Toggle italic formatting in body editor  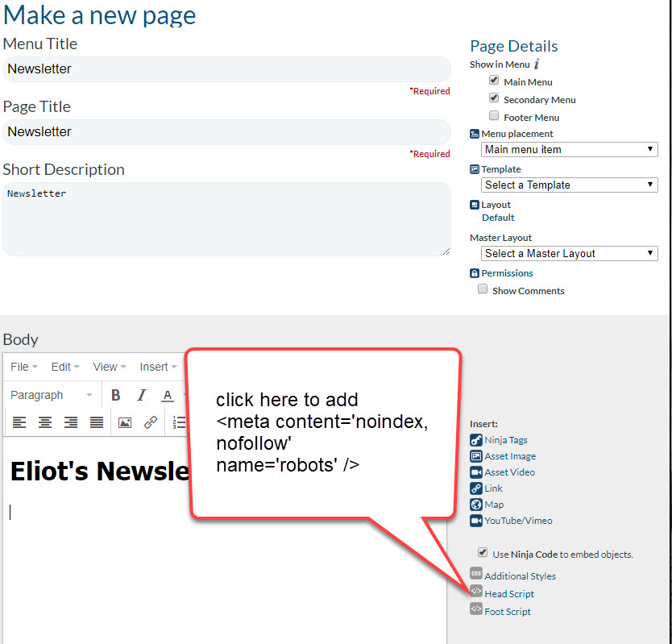click(x=142, y=395)
